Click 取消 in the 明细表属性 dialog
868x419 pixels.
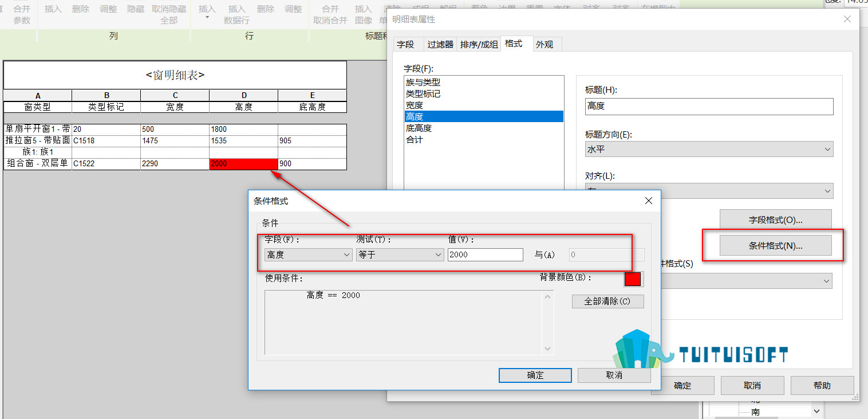[752, 385]
